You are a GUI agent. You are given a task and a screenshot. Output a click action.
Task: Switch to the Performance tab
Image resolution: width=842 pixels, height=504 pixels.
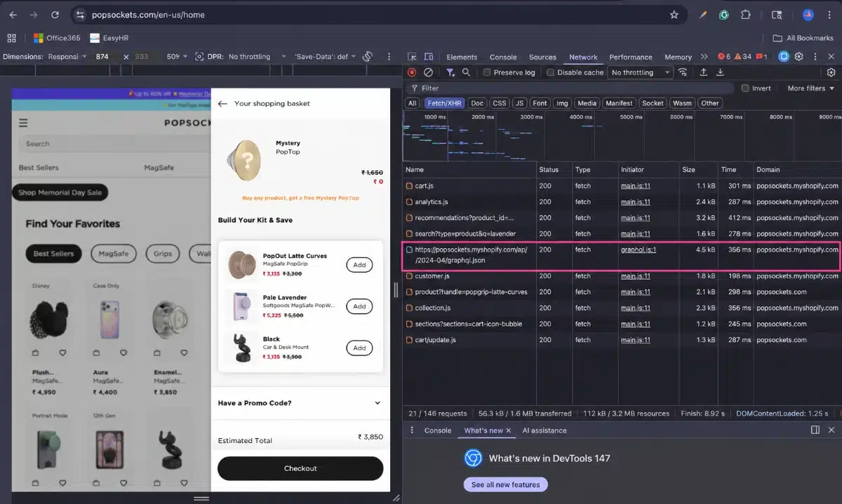point(630,57)
